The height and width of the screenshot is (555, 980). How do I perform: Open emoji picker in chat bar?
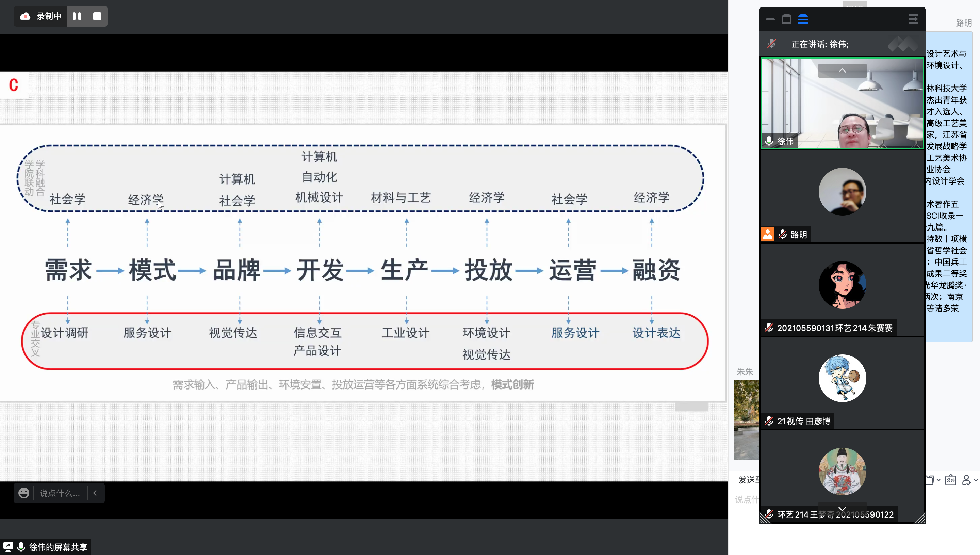[x=23, y=493]
